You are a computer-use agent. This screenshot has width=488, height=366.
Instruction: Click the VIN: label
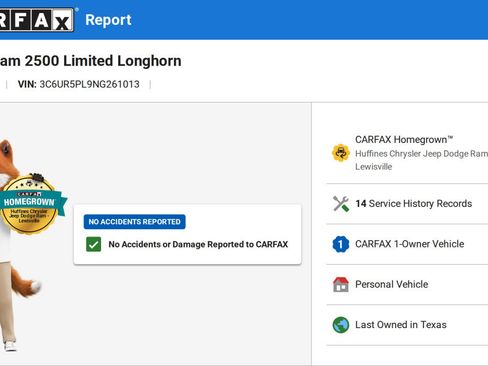pos(27,84)
